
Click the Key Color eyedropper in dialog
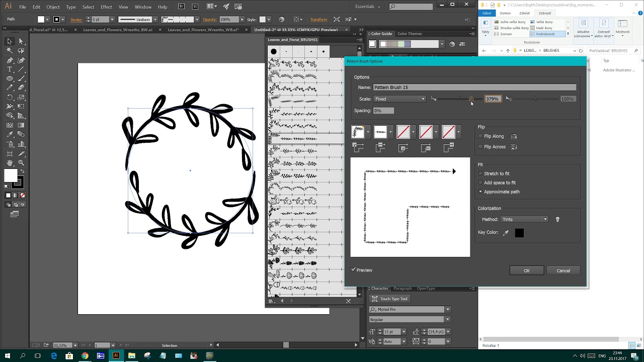[x=506, y=233]
